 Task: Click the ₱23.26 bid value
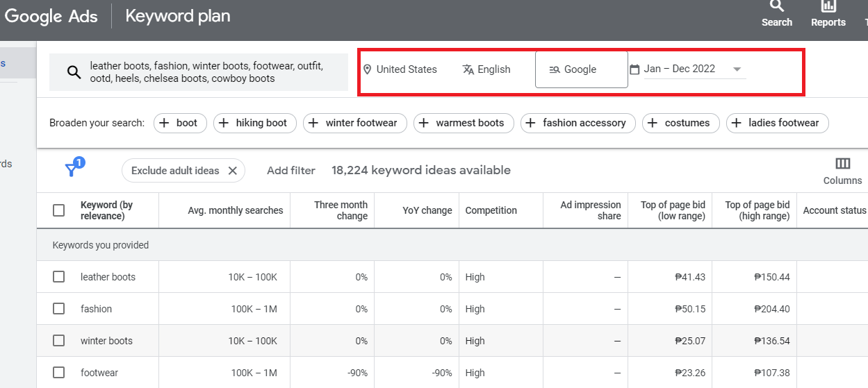pyautogui.click(x=690, y=373)
